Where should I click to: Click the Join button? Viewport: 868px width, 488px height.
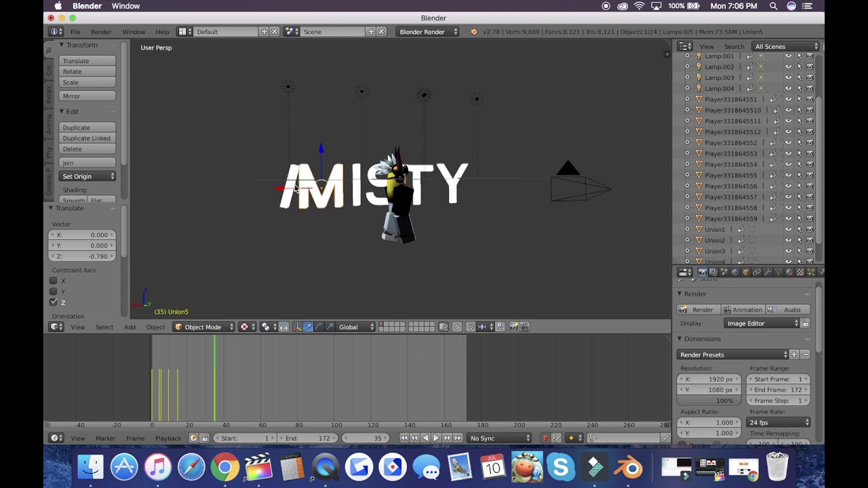87,163
